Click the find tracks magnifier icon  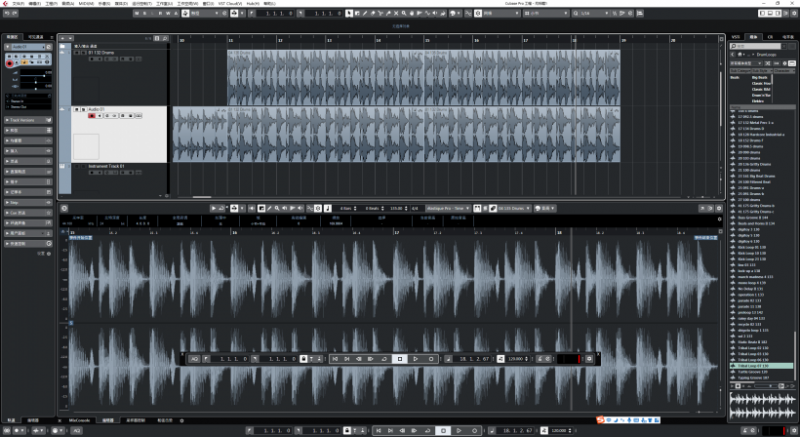tap(165, 38)
